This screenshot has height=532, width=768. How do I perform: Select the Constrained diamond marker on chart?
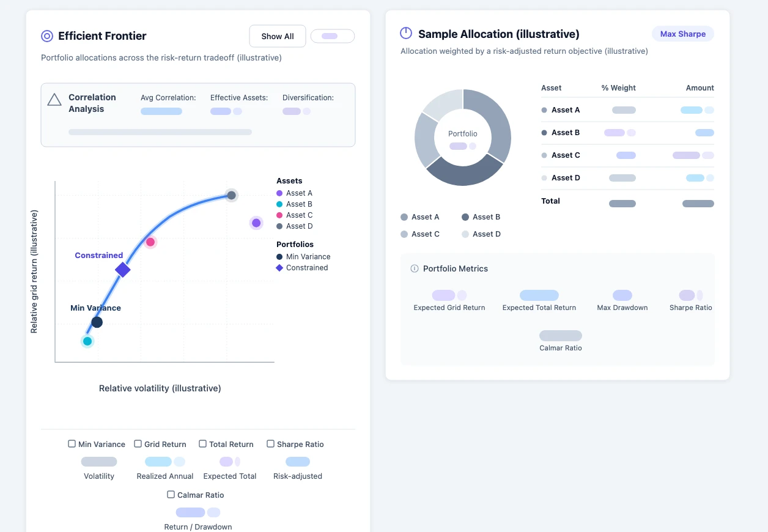123,270
